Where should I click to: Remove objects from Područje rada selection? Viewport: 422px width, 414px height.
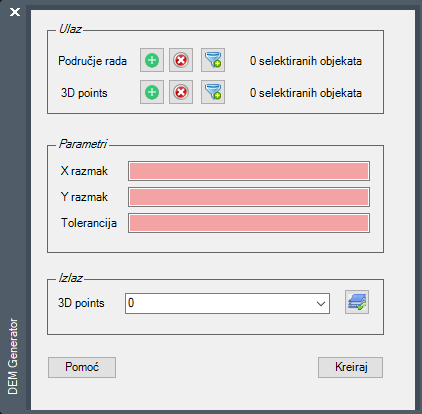click(181, 60)
